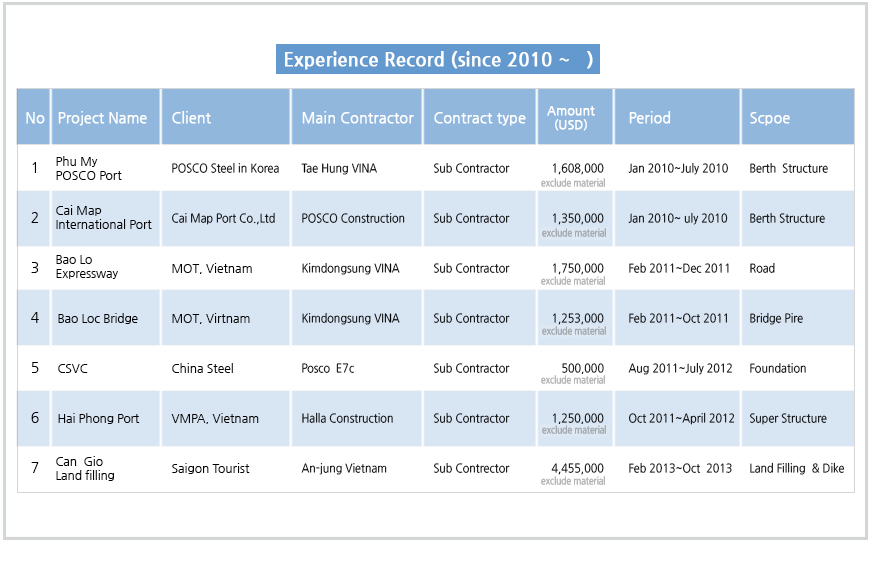The image size is (871, 569).
Task: Click the Super Structure scope cell
Action: pos(798,418)
